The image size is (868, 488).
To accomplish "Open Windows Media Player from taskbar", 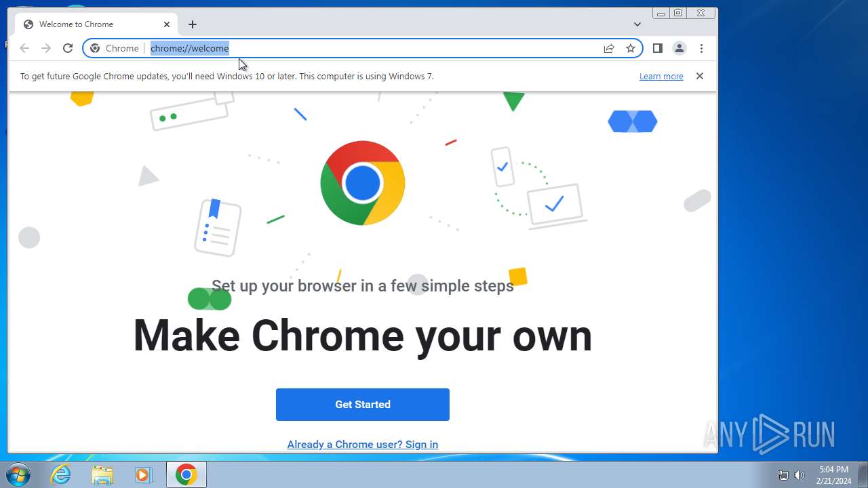I will tap(143, 474).
